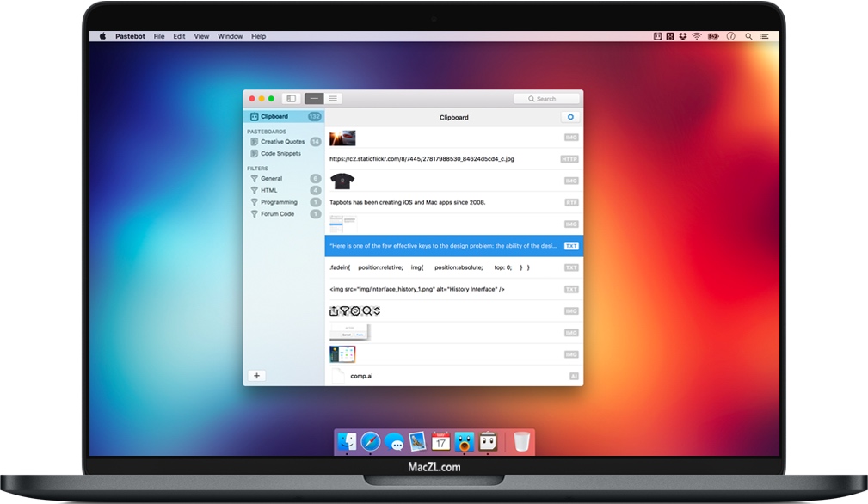The height and width of the screenshot is (504, 868).
Task: Switch to expanded list view button
Action: pos(333,98)
